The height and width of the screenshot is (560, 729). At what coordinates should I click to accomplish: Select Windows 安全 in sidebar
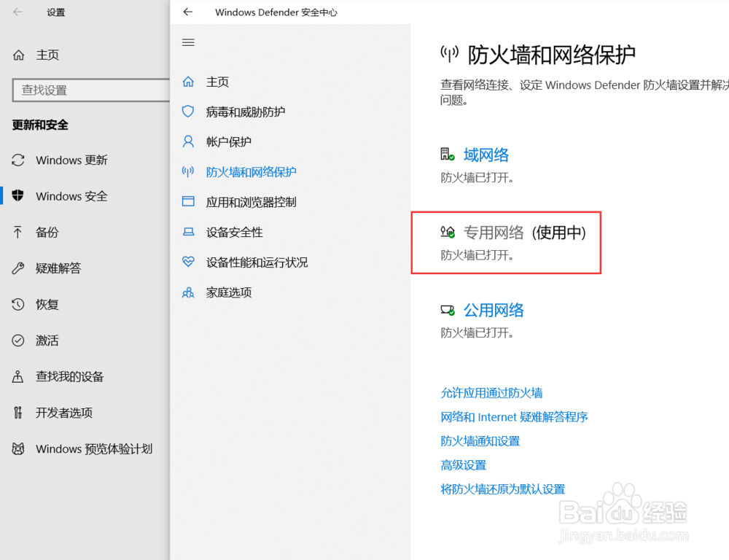(71, 196)
